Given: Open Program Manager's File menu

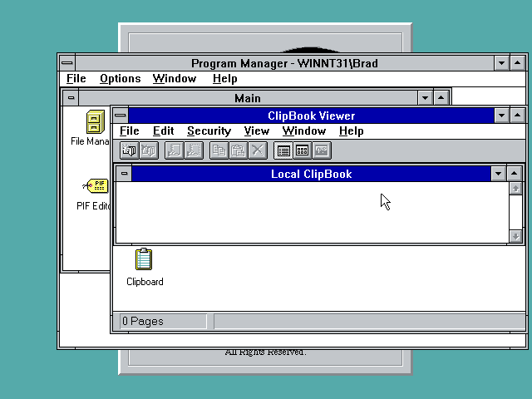Looking at the screenshot, I should (76, 78).
